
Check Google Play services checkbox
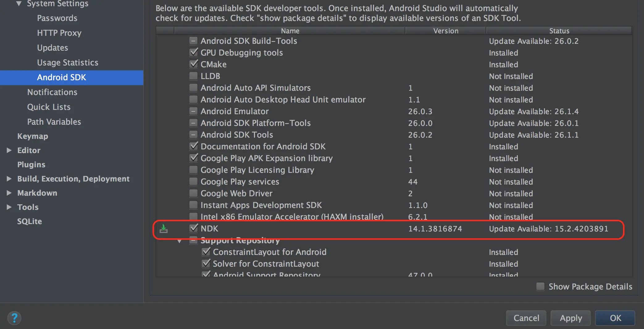coord(194,181)
